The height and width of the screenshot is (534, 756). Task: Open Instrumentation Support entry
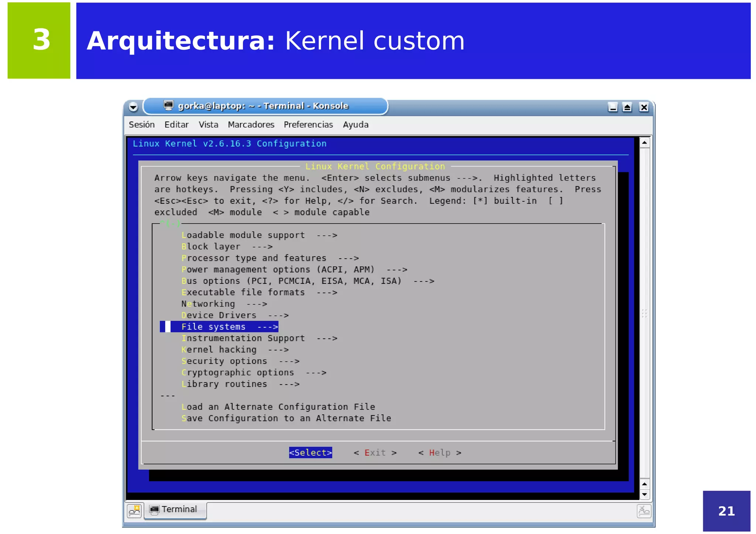pos(259,338)
